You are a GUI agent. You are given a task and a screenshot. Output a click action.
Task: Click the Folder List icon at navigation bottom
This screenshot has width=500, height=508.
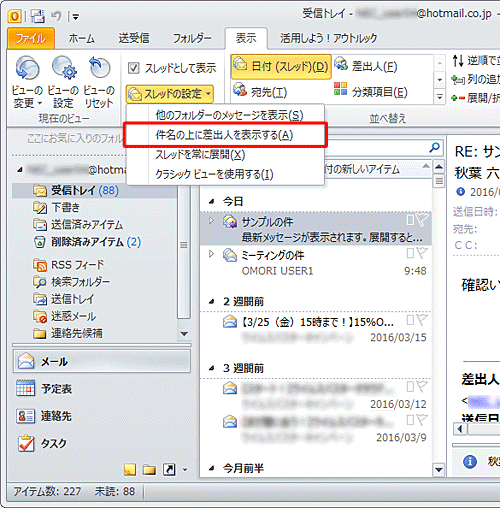pos(149,470)
